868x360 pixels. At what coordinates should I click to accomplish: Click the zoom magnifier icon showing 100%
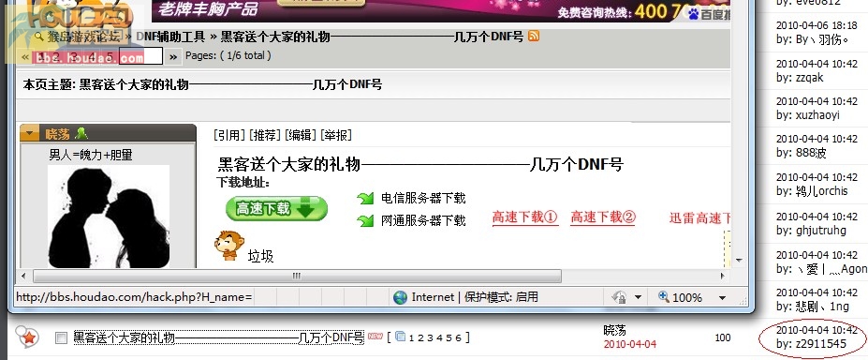coord(664,297)
